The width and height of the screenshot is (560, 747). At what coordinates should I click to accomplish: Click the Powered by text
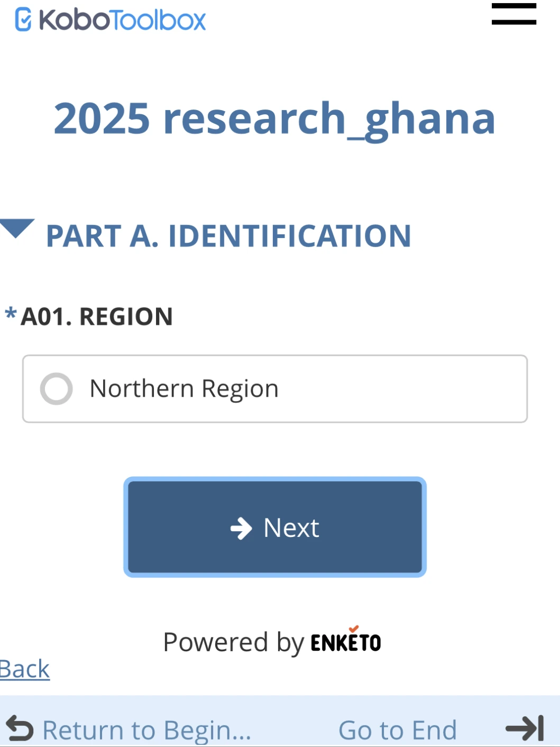[234, 643]
